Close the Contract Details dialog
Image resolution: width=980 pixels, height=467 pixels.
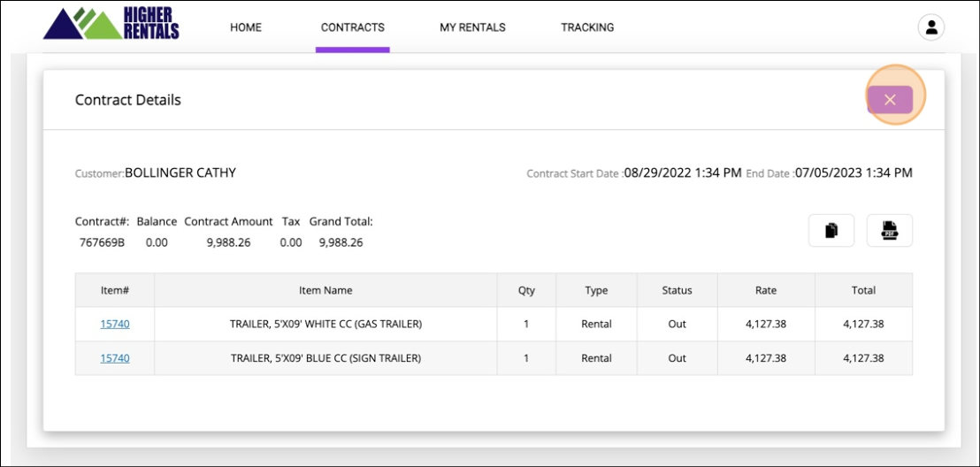tap(890, 100)
